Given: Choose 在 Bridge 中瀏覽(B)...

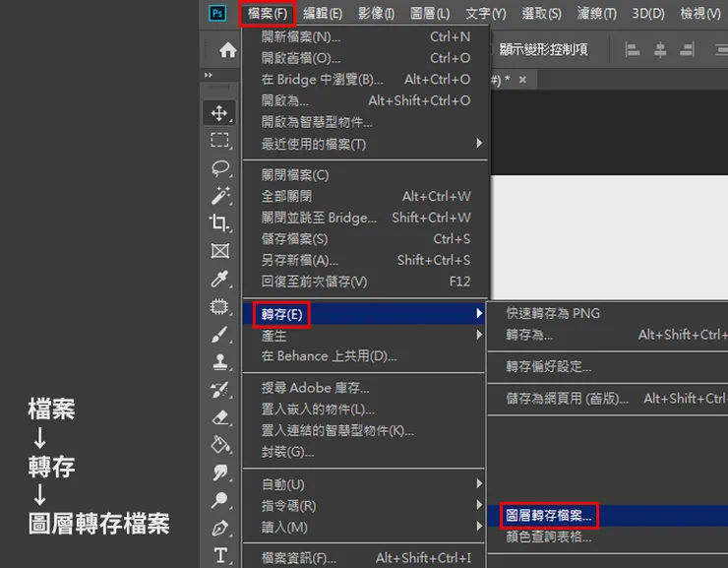Looking at the screenshot, I should (365, 80).
